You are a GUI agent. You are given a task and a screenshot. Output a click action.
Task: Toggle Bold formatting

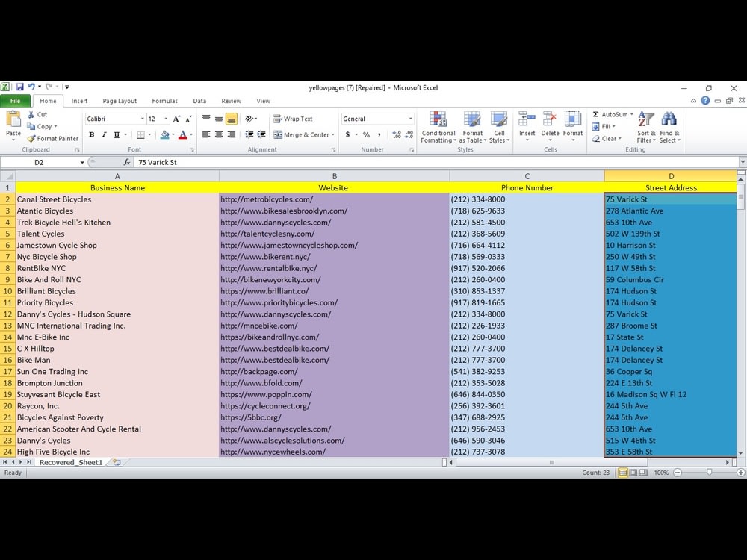[x=91, y=134]
